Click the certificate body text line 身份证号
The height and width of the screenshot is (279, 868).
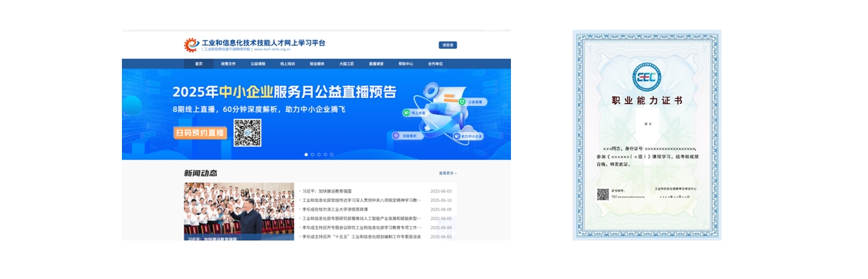pos(650,149)
